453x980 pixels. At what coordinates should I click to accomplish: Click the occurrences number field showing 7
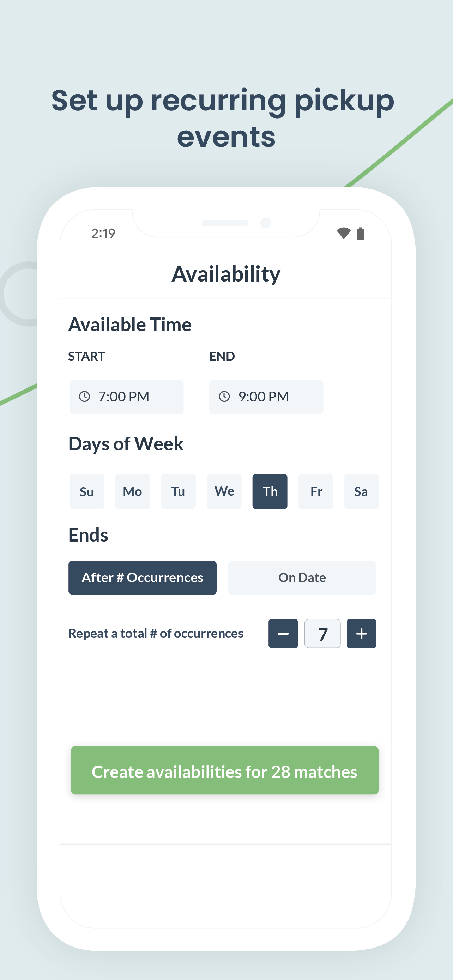322,634
